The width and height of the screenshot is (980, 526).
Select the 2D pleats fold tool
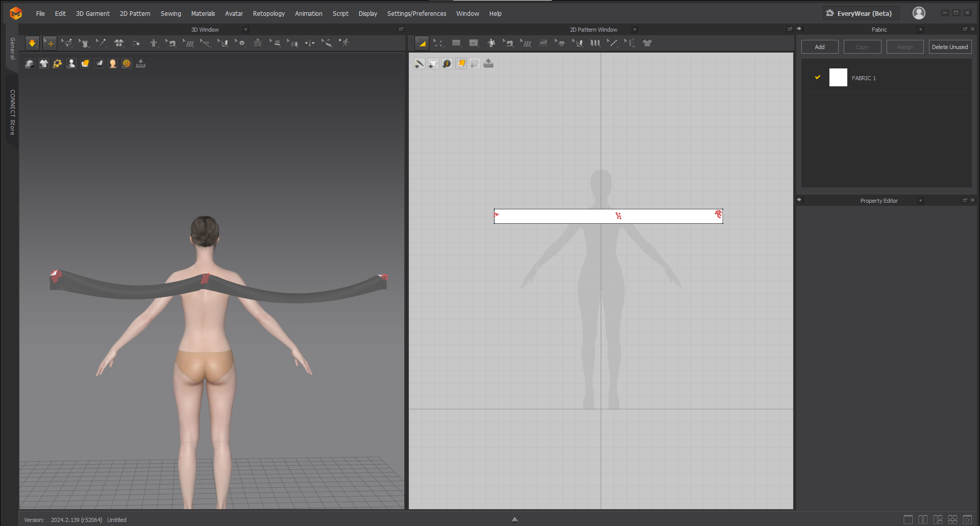click(x=595, y=43)
